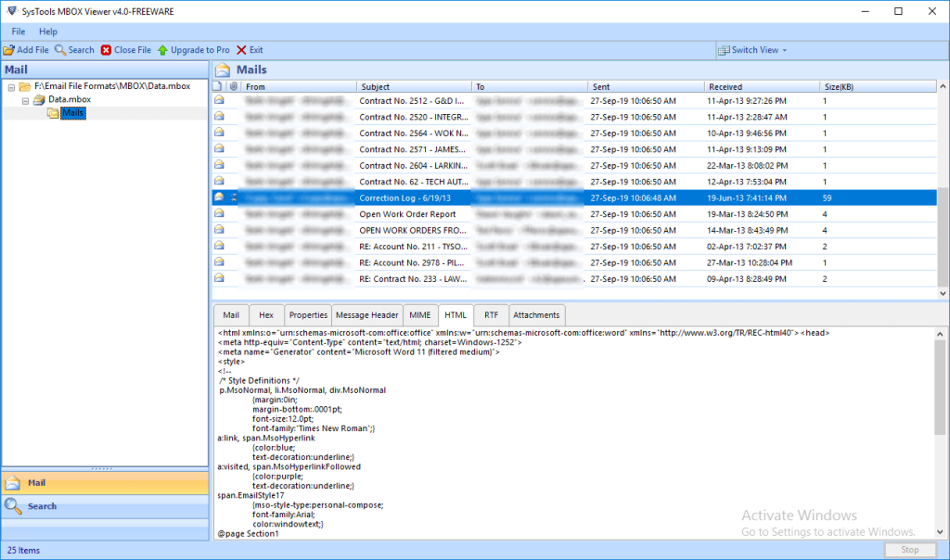This screenshot has height=560, width=950.
Task: Sort by the Sent column header
Action: click(x=646, y=86)
